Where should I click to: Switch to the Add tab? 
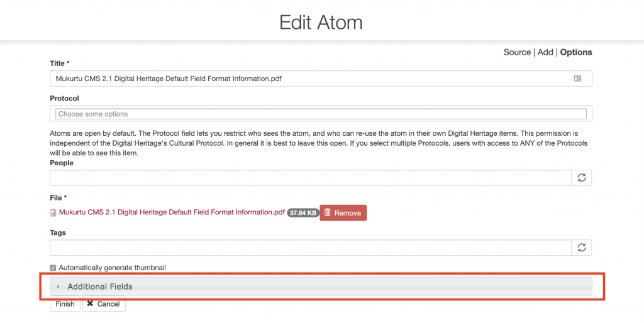tap(545, 52)
